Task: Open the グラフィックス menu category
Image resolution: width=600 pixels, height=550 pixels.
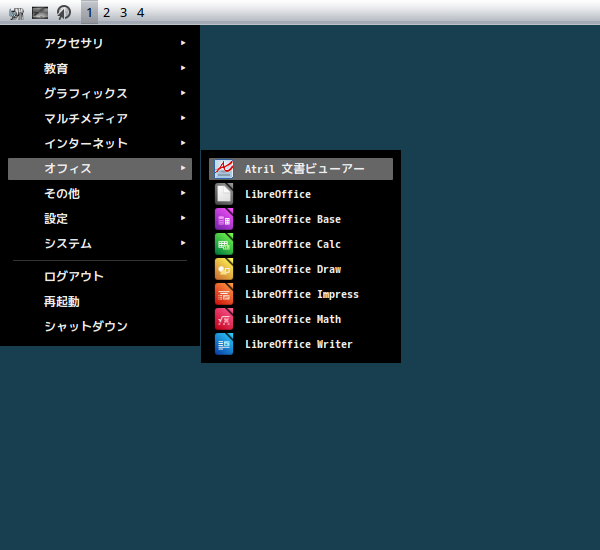Action: point(100,93)
